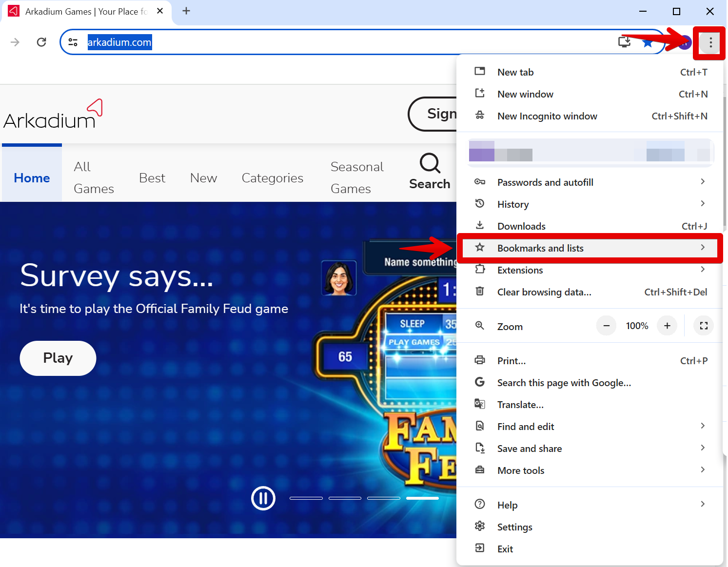Open Settings from the menu
Image resolution: width=728 pixels, height=567 pixels.
(x=590, y=527)
